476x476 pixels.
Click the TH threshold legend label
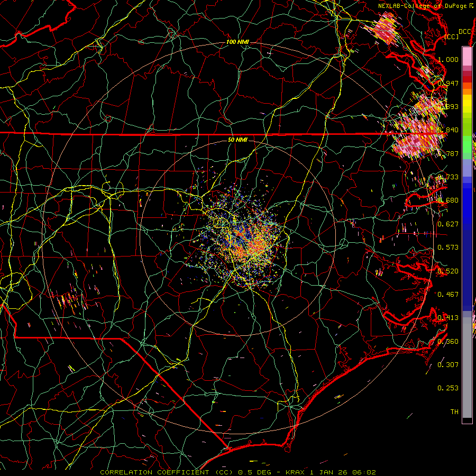[454, 412]
